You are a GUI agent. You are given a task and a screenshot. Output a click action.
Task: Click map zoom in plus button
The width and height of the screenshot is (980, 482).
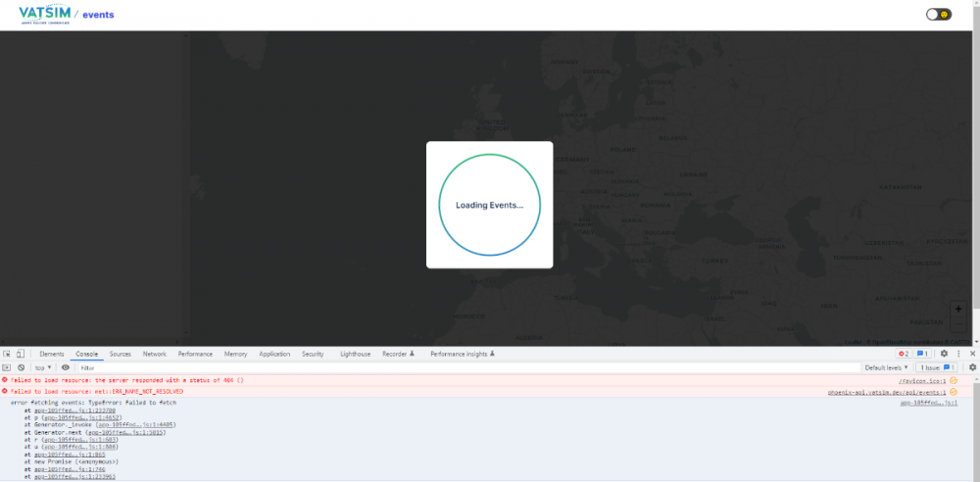[957, 309]
